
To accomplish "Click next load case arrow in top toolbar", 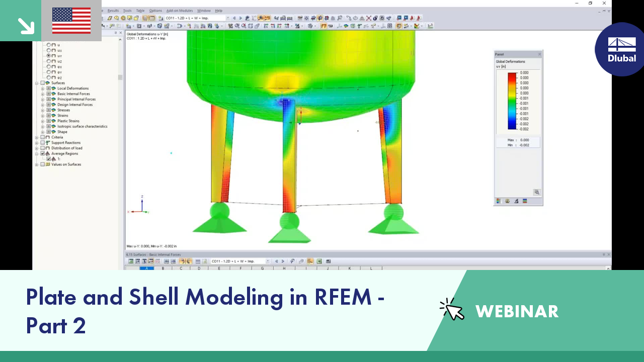I will pyautogui.click(x=240, y=18).
